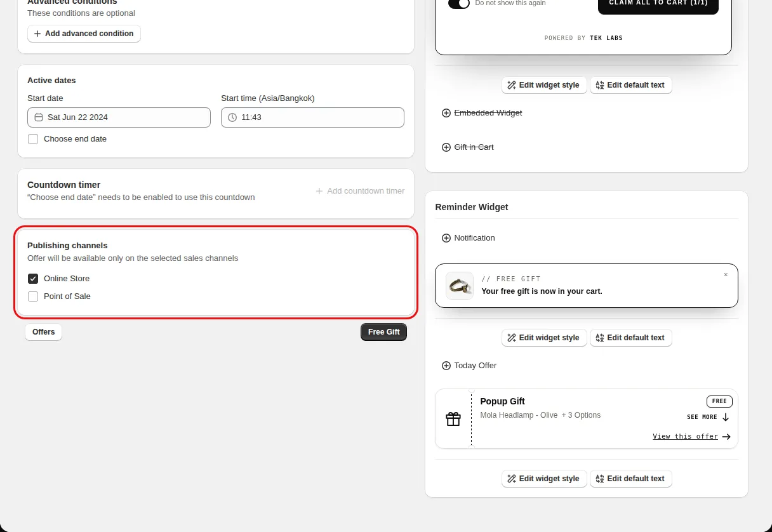Toggle the Do not show this again switch
Viewport: 772px width, 532px height.
459,3
